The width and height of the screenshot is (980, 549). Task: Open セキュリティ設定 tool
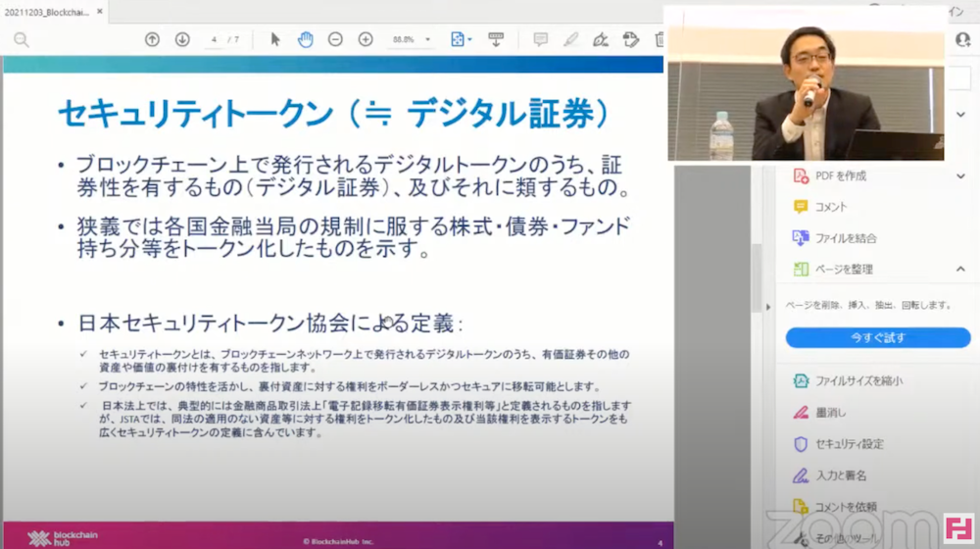pyautogui.click(x=838, y=444)
